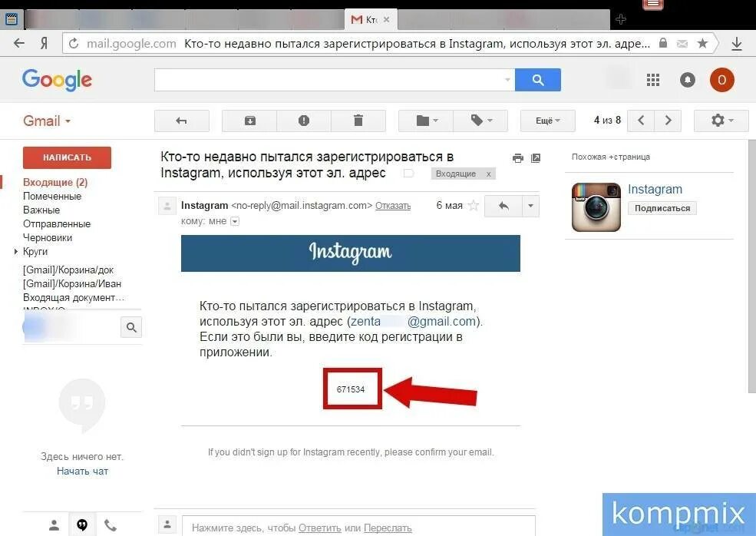Viewport: 756px width, 536px height.
Task: Open Черновики folder
Action: pyautogui.click(x=48, y=237)
